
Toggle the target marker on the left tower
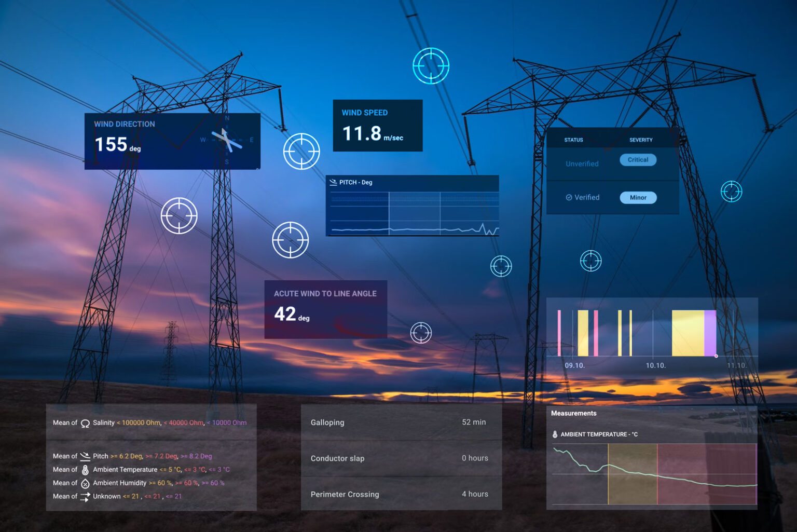[x=180, y=216]
